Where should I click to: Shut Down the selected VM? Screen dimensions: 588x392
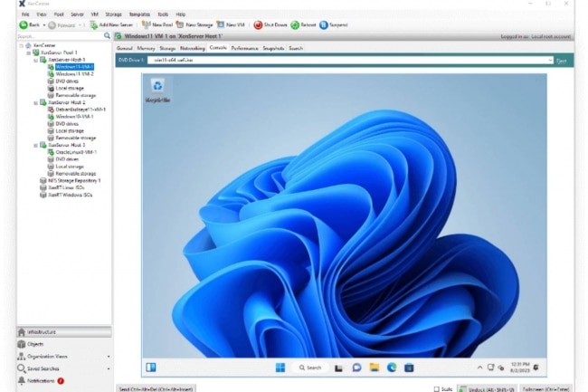270,24
